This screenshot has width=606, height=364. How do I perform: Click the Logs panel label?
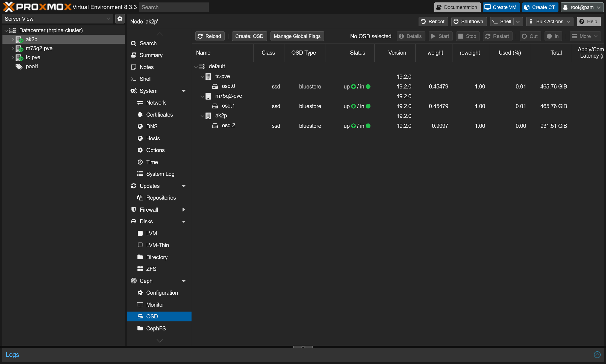coord(12,354)
